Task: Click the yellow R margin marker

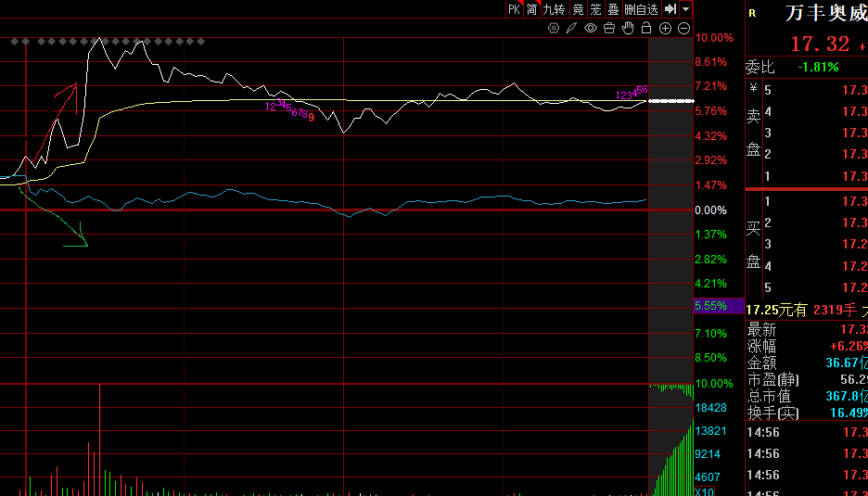Action: [751, 14]
